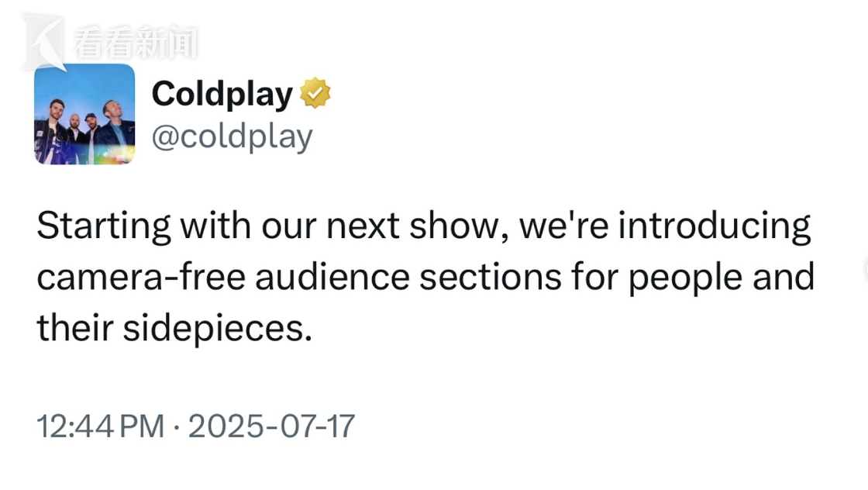This screenshot has width=868, height=490.
Task: Click the word "camera-free" in the tweet
Action: coord(141,277)
